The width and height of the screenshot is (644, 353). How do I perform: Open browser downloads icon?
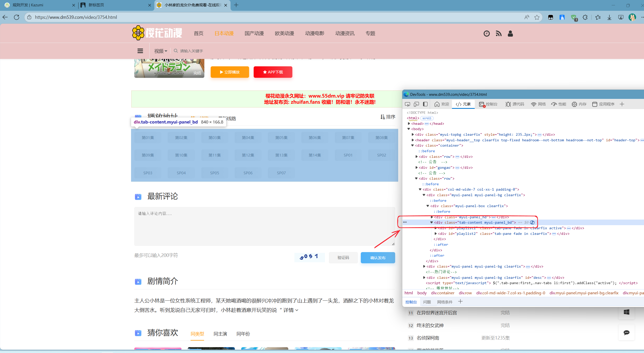[x=609, y=17]
